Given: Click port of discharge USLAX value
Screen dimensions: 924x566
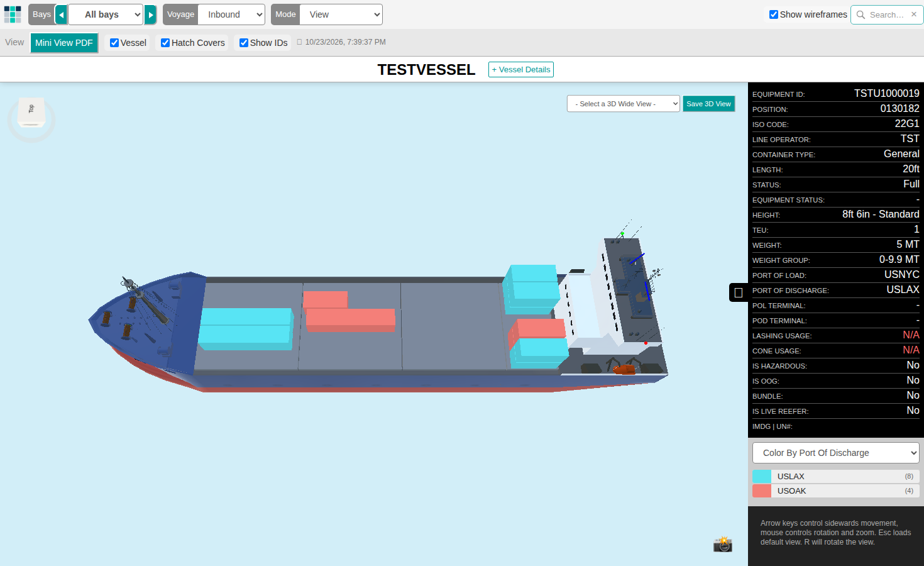Looking at the screenshot, I should point(903,289).
